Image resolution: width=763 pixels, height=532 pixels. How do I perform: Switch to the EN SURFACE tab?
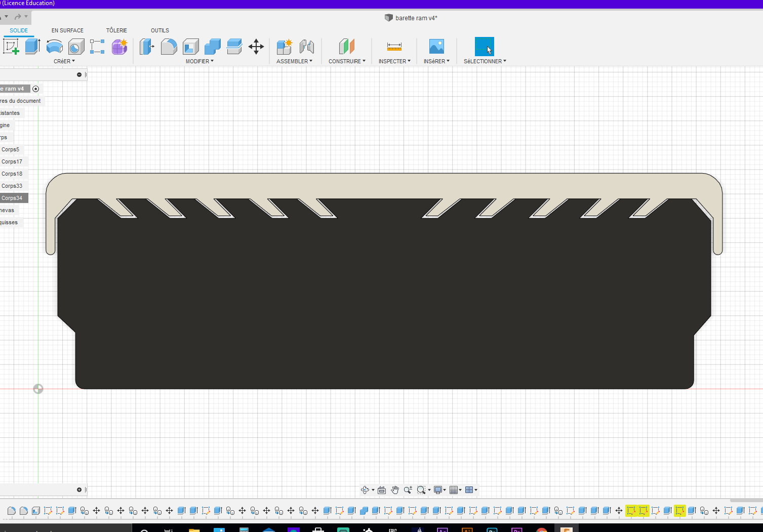[67, 30]
